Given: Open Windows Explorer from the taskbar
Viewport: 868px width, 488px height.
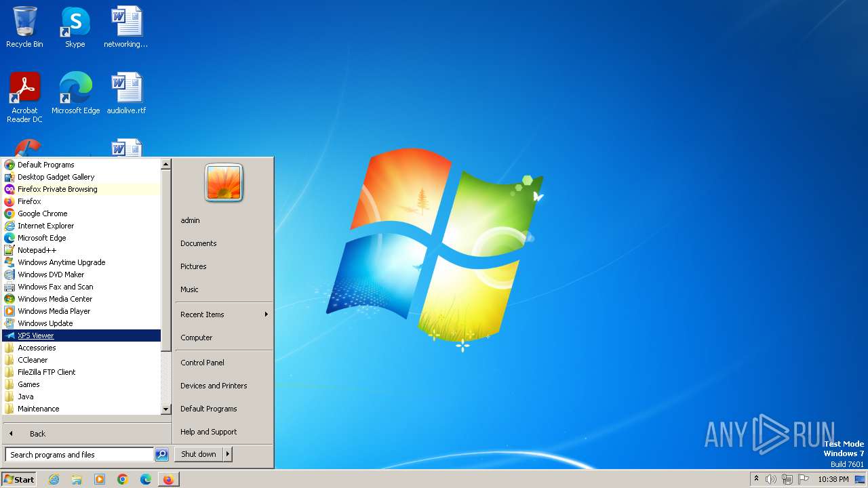Looking at the screenshot, I should click(x=77, y=479).
